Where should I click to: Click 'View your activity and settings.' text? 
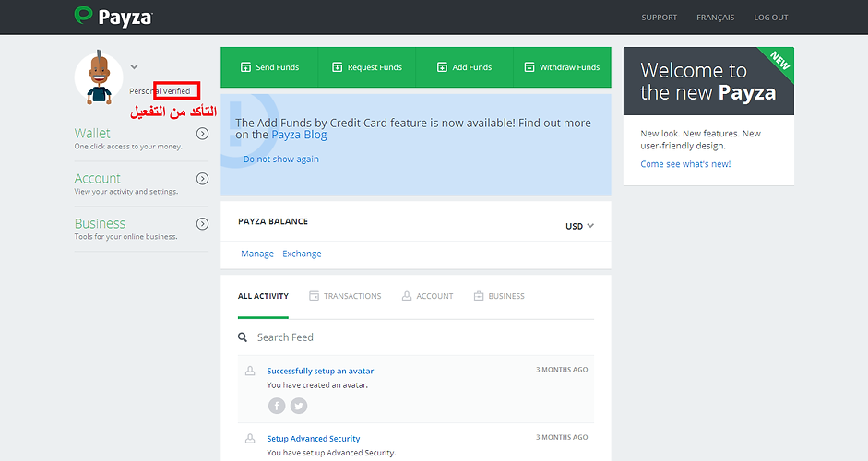(x=126, y=192)
